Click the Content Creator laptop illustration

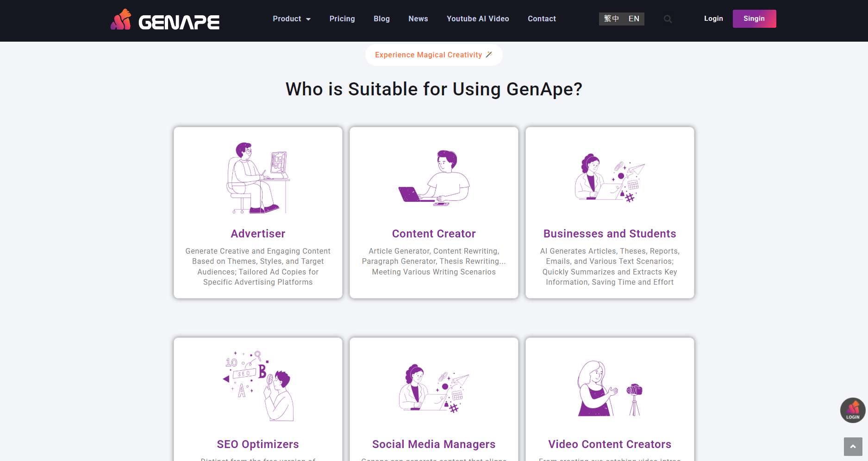click(434, 178)
